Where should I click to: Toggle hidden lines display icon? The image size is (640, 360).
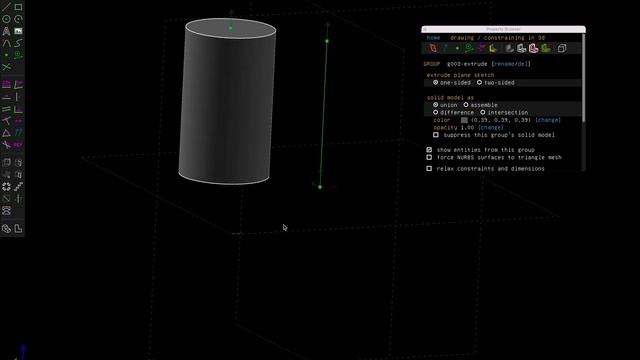(x=562, y=49)
